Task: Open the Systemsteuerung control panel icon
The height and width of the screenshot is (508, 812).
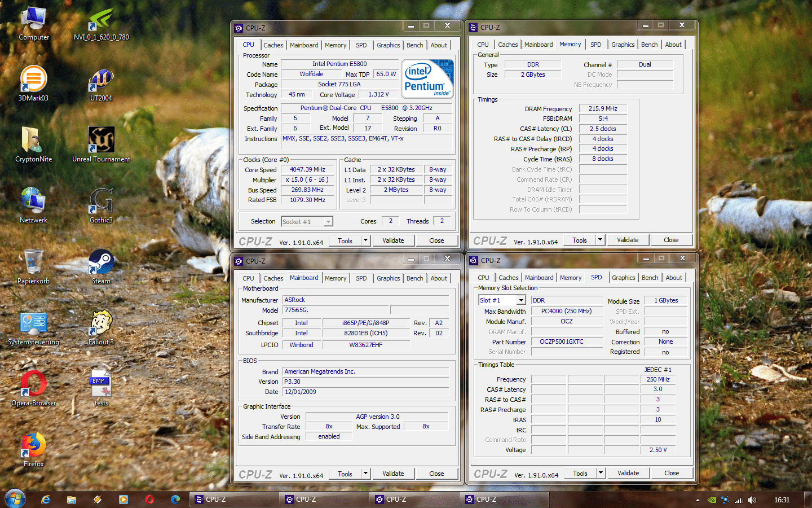Action: click(33, 327)
